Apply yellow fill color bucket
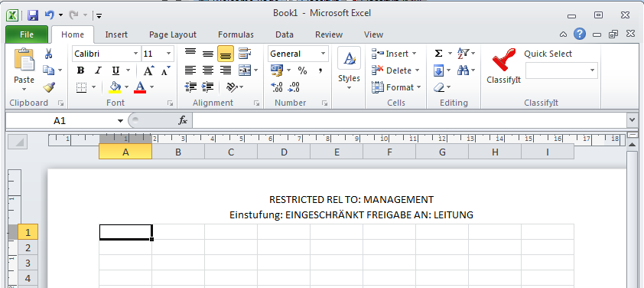The height and width of the screenshot is (288, 644). (x=115, y=87)
